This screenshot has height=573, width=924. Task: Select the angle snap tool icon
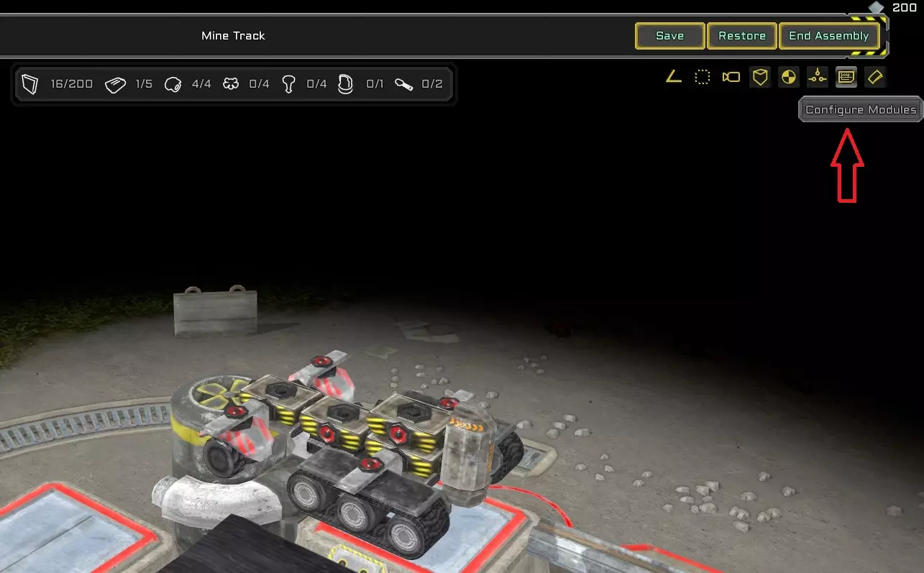pyautogui.click(x=674, y=77)
